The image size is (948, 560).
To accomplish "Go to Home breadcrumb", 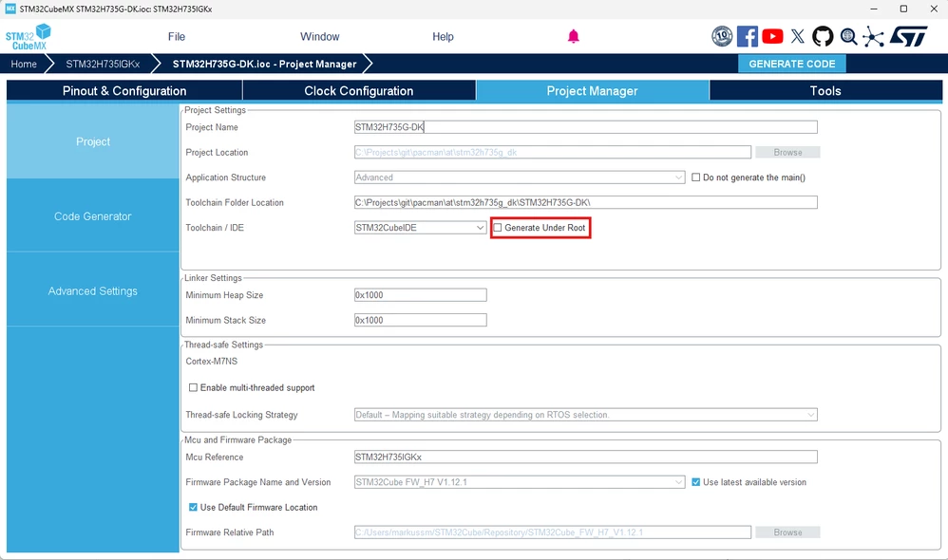I will 24,64.
